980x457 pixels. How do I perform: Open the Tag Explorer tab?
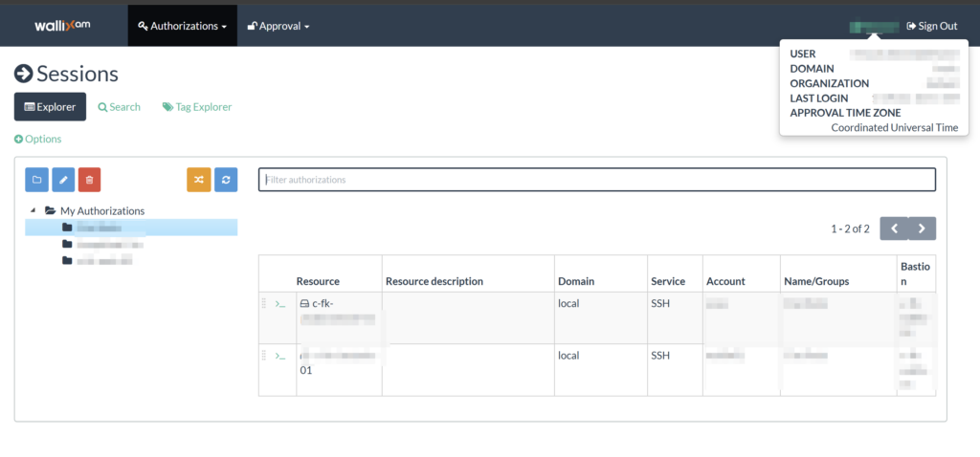point(197,107)
